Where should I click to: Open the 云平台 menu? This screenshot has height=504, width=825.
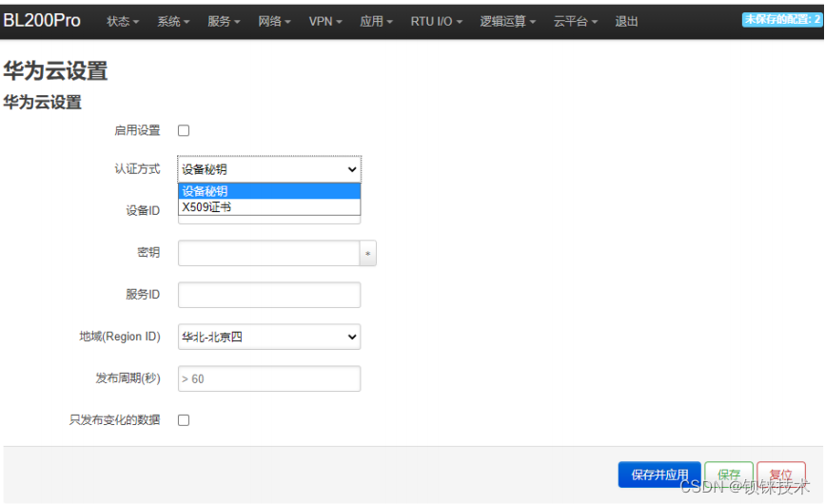(575, 22)
